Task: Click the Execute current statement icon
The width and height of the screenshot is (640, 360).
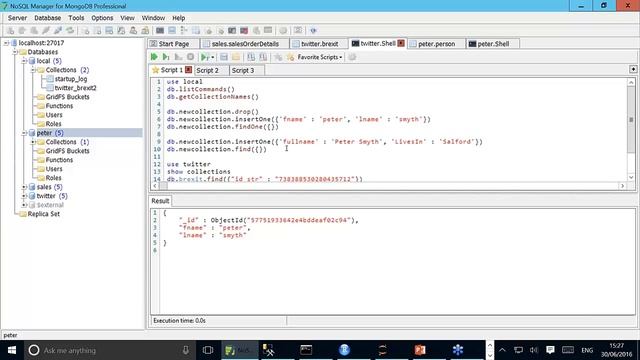Action: pyautogui.click(x=166, y=57)
